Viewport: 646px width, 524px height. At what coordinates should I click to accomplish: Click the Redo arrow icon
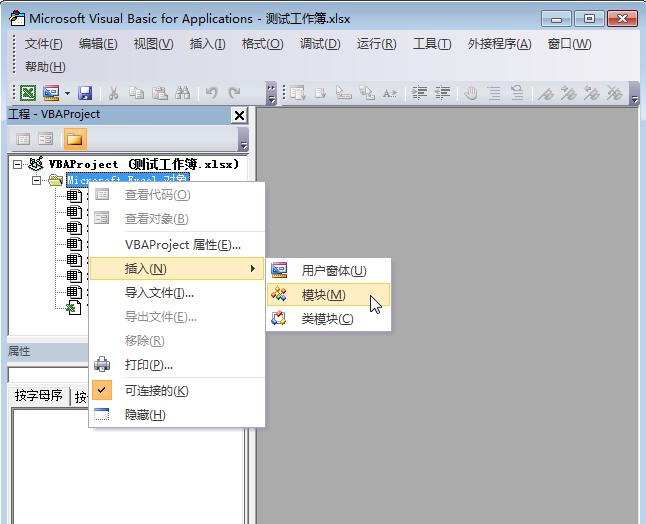pyautogui.click(x=234, y=93)
